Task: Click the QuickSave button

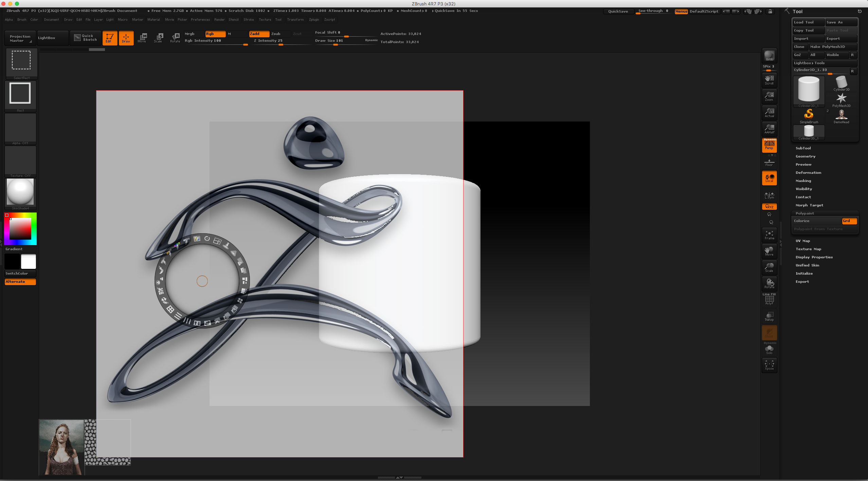Action: tap(618, 11)
